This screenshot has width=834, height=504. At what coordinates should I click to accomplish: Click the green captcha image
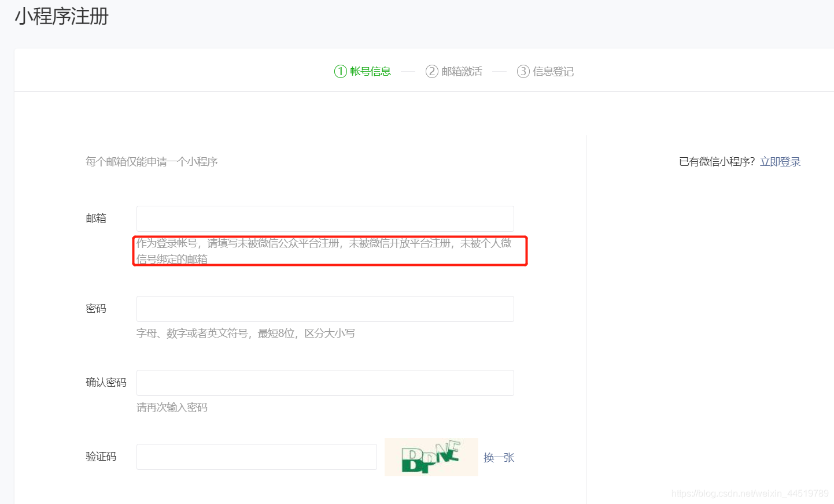pyautogui.click(x=431, y=457)
